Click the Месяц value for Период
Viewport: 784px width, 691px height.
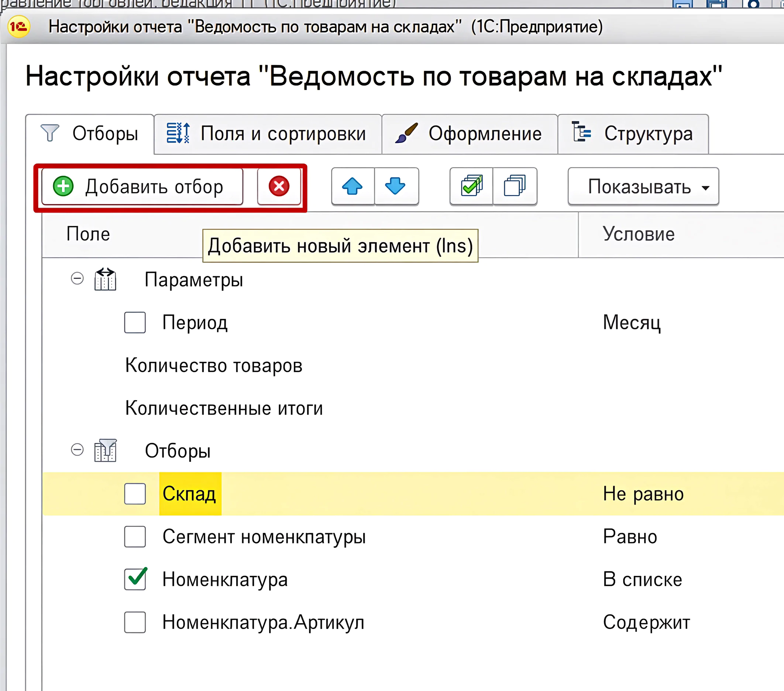[x=632, y=322]
